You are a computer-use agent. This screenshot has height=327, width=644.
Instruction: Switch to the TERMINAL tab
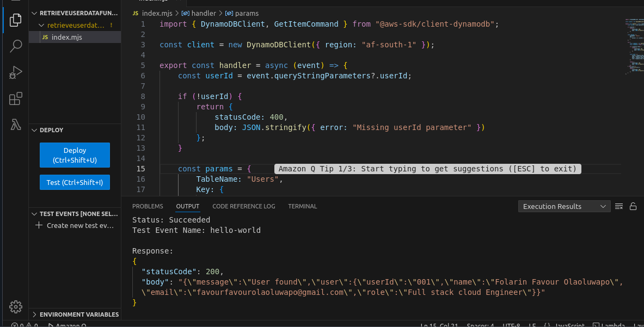[303, 206]
